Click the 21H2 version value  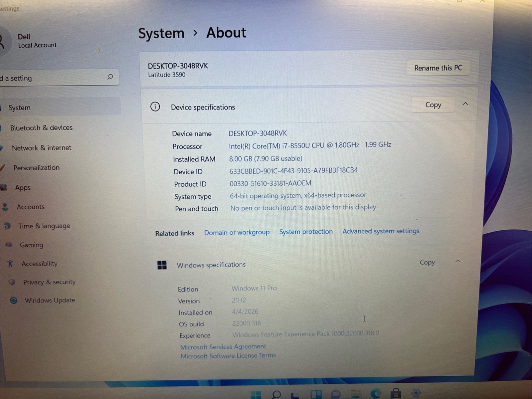(x=239, y=300)
